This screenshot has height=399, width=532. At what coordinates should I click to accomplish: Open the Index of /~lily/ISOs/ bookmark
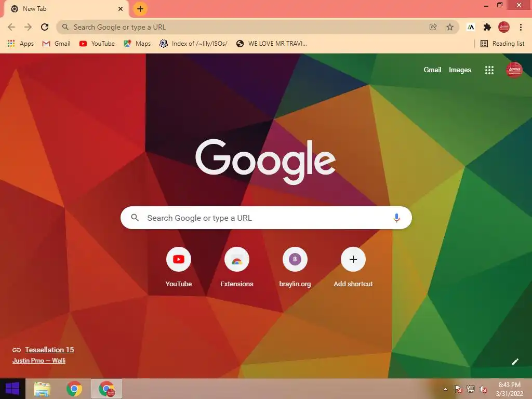[193, 44]
